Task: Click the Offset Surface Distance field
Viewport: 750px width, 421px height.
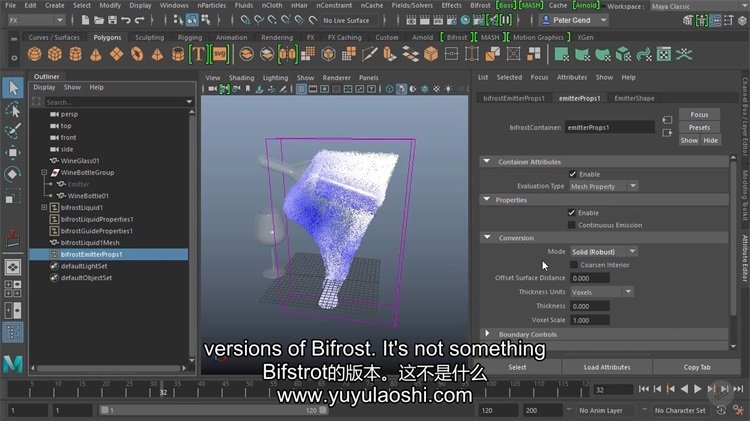Action: (590, 278)
